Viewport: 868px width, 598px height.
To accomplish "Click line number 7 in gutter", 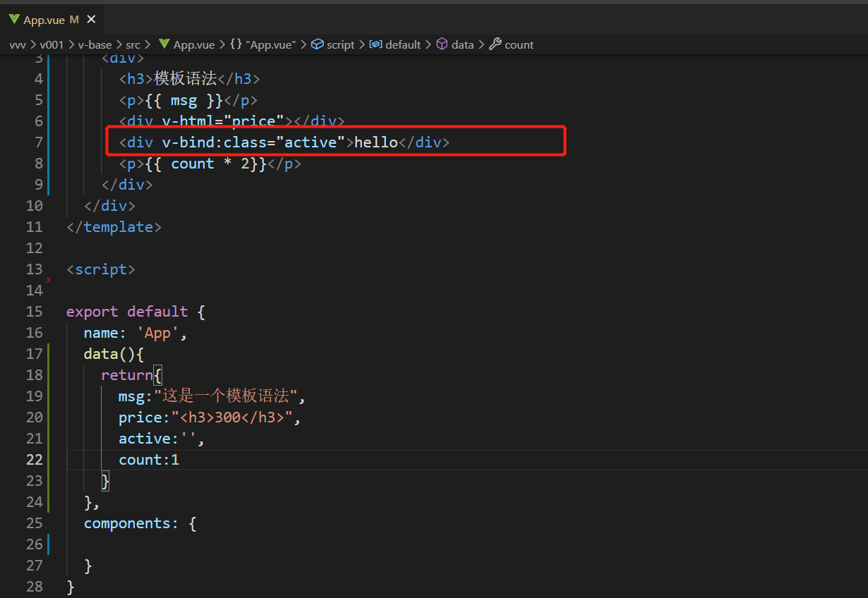I will [x=39, y=142].
